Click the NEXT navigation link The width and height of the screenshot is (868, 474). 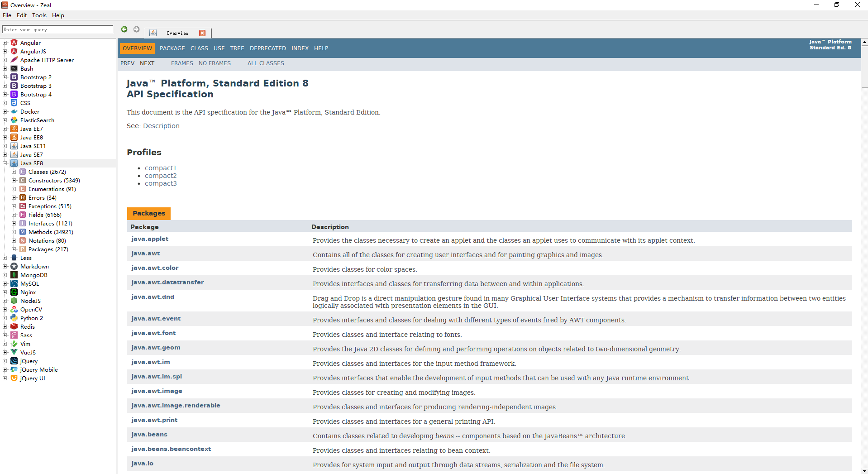click(x=147, y=63)
